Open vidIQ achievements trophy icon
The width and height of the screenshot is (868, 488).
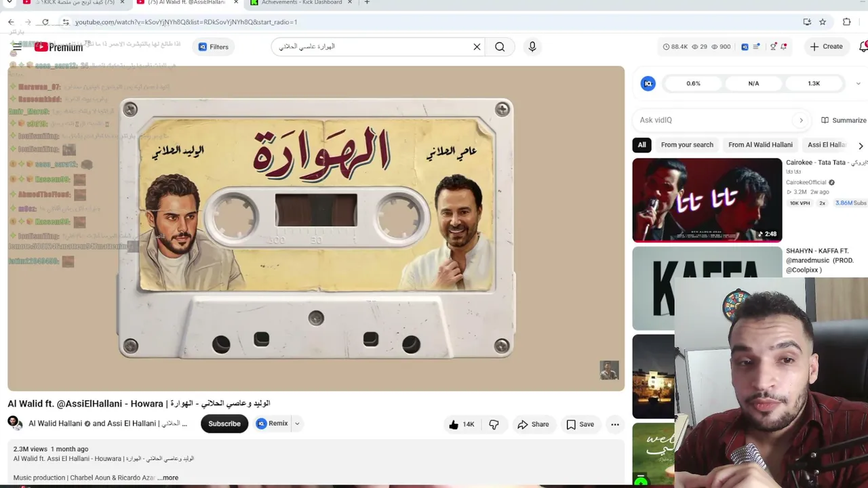[x=773, y=47]
